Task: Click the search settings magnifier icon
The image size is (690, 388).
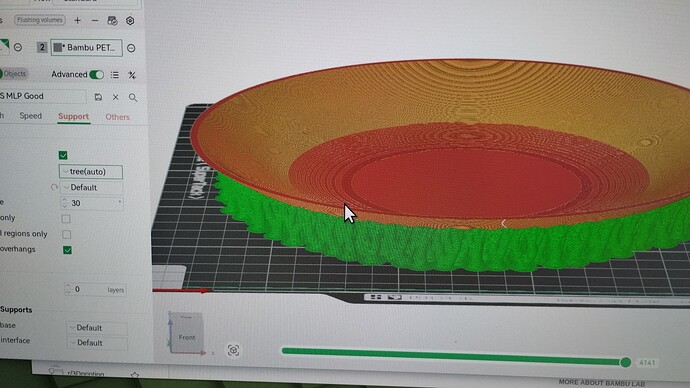Action: [133, 97]
